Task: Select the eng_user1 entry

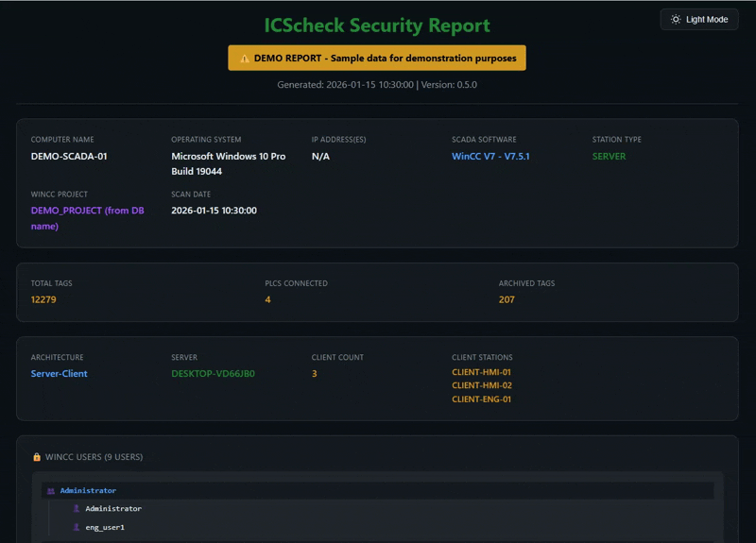Action: click(x=105, y=527)
